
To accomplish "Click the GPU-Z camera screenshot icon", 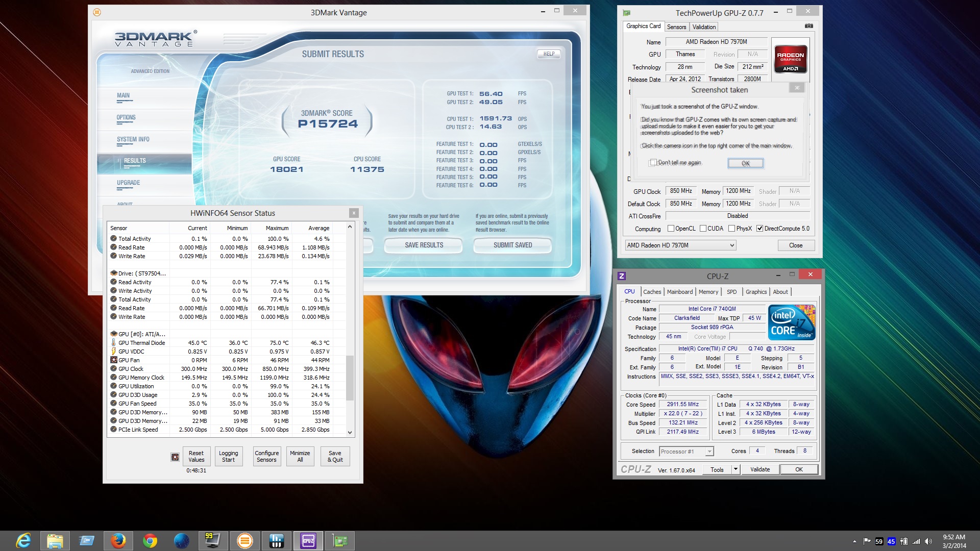I will pos(808,26).
